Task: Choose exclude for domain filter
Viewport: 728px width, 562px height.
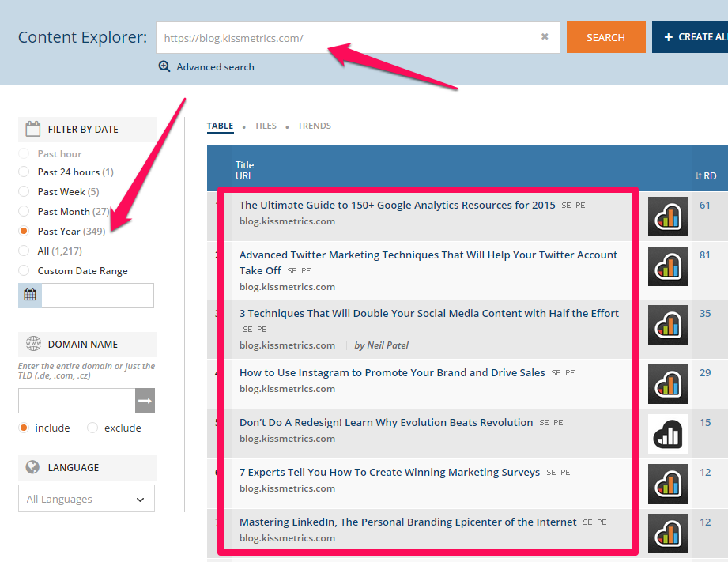Action: 92,428
